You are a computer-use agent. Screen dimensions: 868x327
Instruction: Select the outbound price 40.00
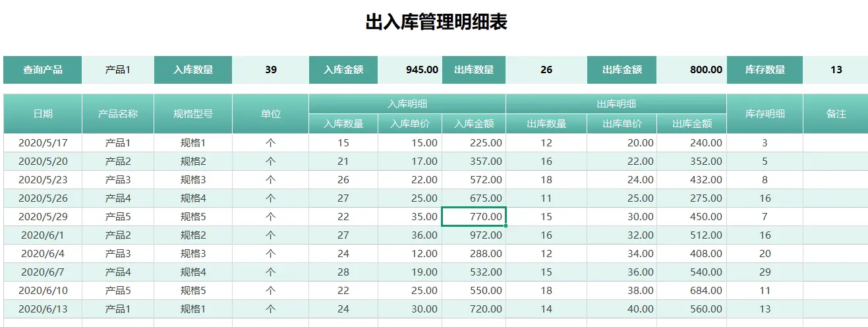pyautogui.click(x=622, y=309)
